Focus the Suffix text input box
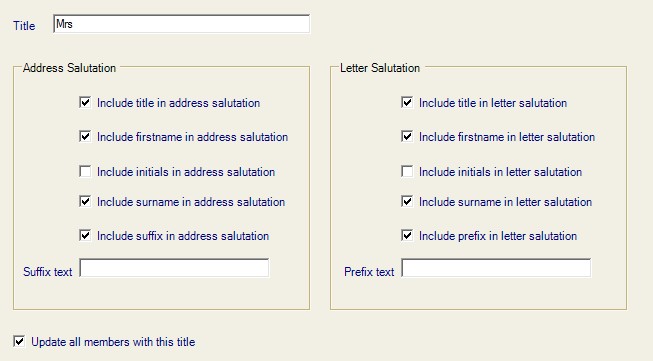This screenshot has height=361, width=653. click(174, 268)
